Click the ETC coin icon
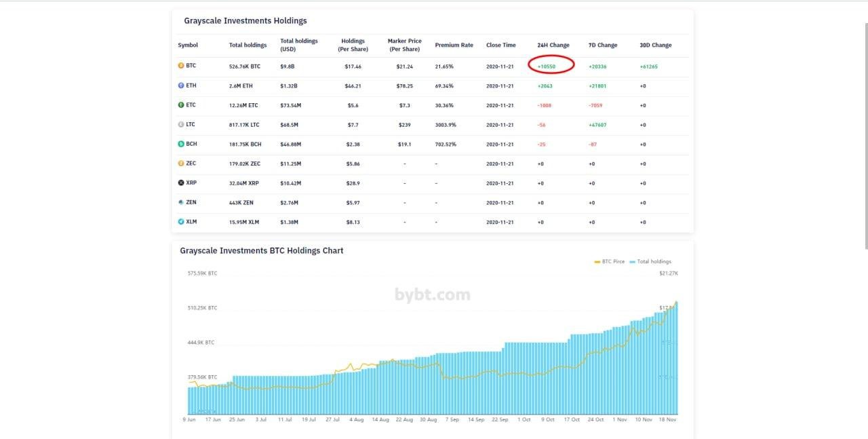The width and height of the screenshot is (868, 439). click(181, 105)
